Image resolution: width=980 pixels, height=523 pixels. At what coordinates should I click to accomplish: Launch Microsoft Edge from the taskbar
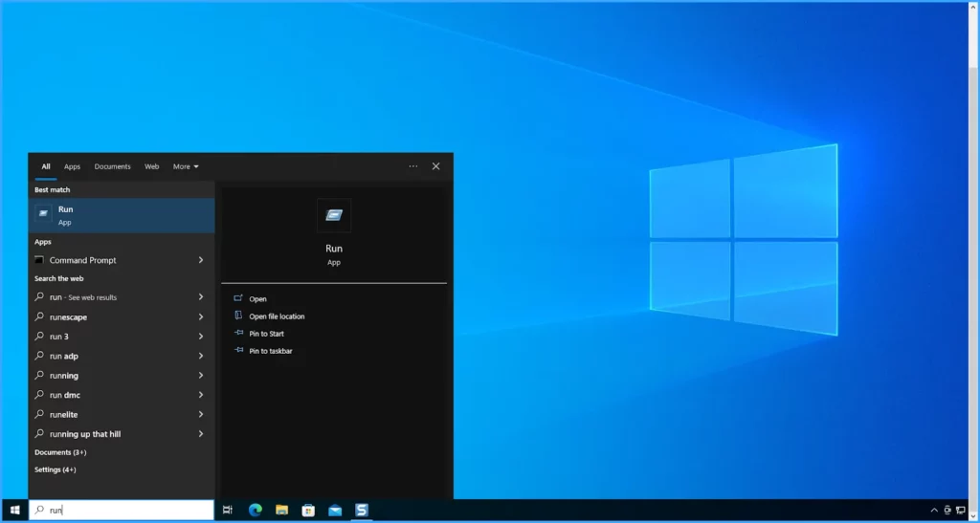(256, 511)
